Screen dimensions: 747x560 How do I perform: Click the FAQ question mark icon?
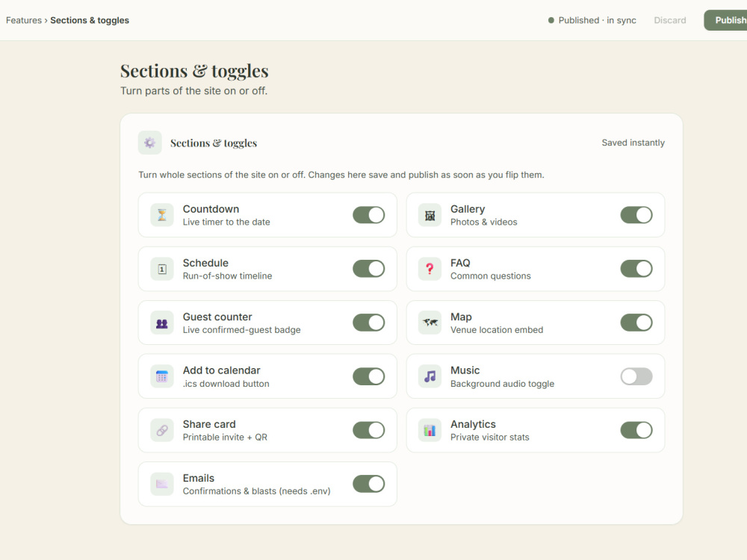click(x=430, y=269)
